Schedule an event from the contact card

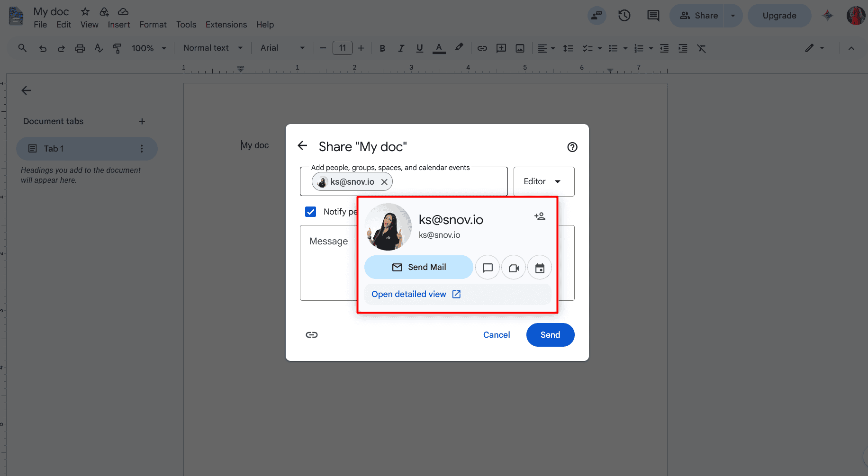[540, 268]
